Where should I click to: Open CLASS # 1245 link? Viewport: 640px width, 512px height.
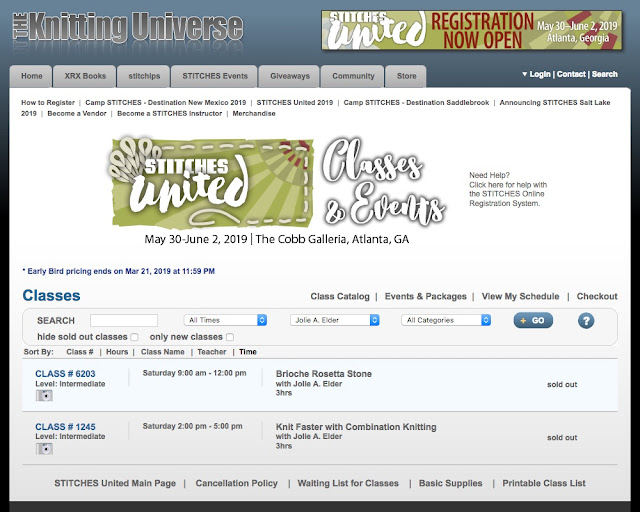65,427
